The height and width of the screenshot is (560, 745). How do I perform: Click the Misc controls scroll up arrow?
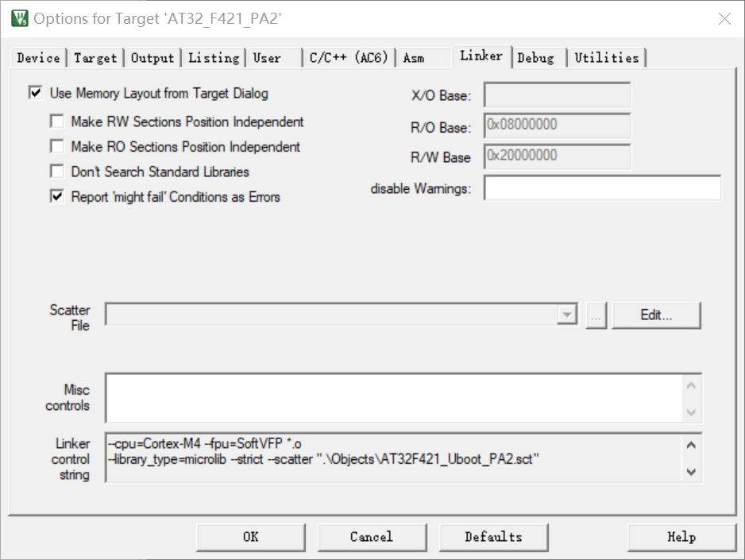691,386
